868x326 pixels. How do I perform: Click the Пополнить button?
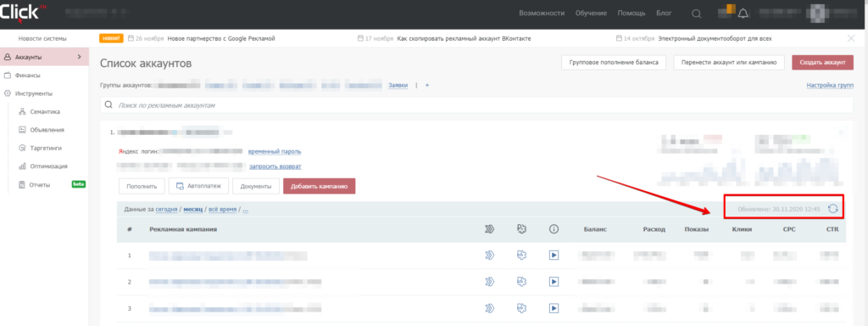click(142, 186)
